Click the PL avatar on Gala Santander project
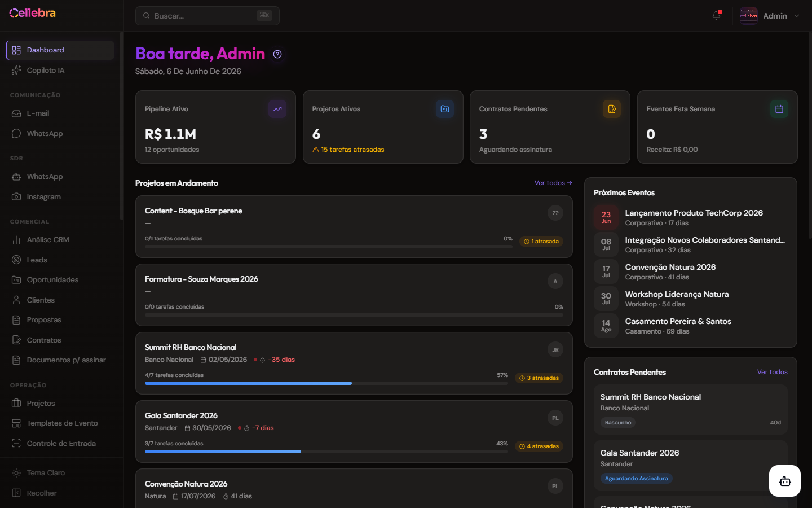The width and height of the screenshot is (812, 508). point(555,418)
